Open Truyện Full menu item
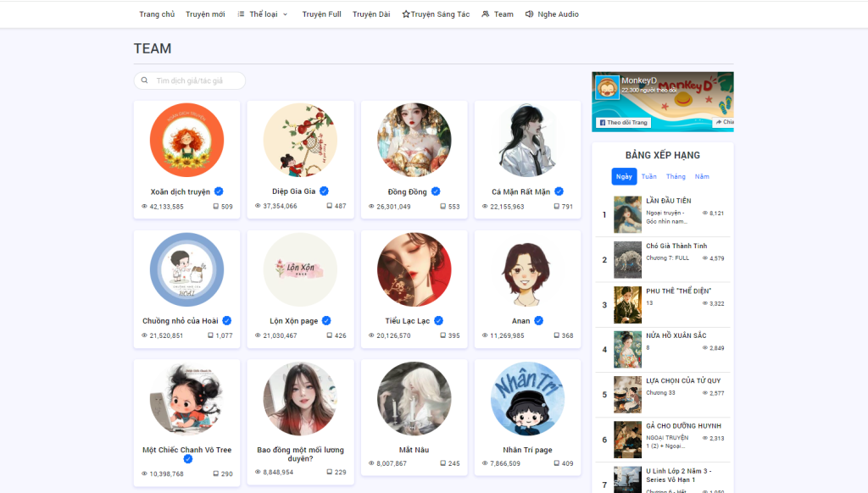 (321, 14)
